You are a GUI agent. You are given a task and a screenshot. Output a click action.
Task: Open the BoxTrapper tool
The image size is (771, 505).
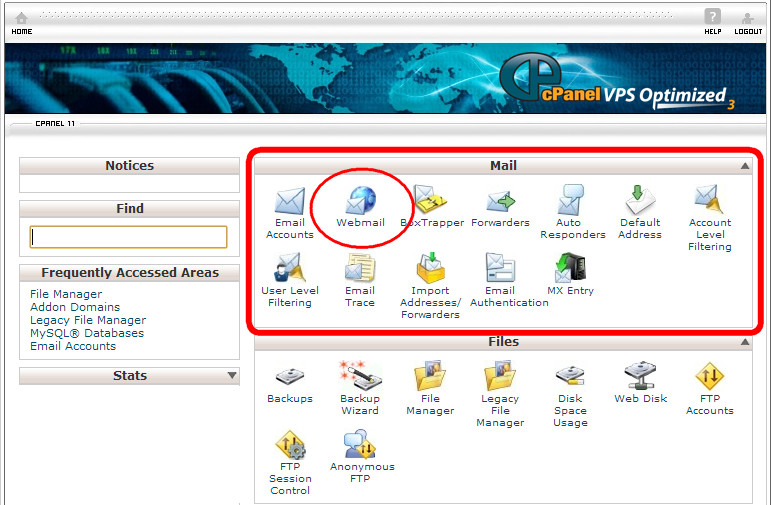pyautogui.click(x=430, y=199)
